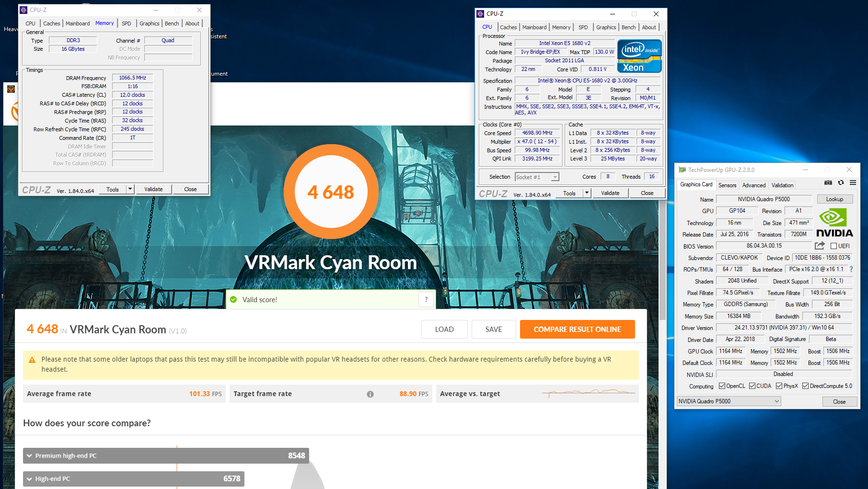868x489 pixels.
Task: Click the Lookup button in GPU-Z
Action: [x=834, y=199]
